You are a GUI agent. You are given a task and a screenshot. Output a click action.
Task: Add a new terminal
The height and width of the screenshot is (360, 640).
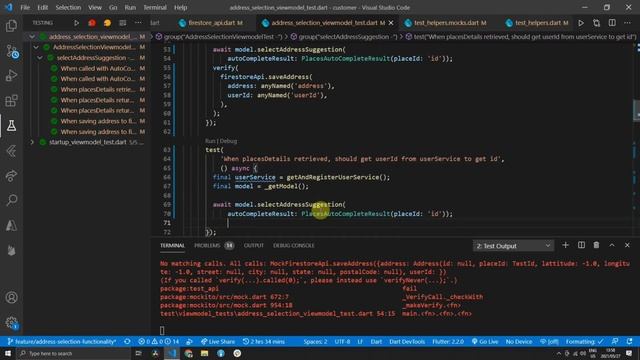(565, 245)
